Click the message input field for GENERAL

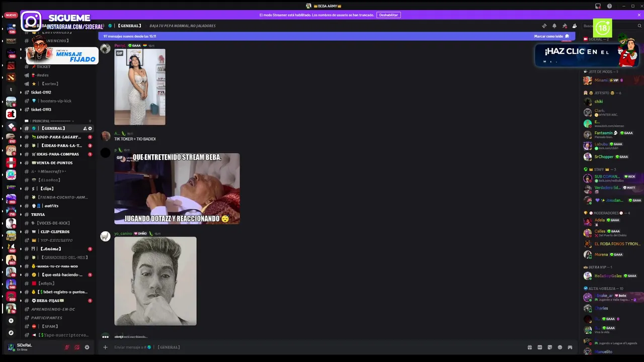coord(317,347)
